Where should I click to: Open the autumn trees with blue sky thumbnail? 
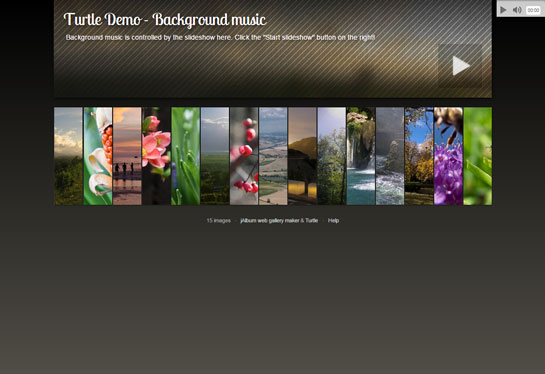pyautogui.click(x=419, y=156)
